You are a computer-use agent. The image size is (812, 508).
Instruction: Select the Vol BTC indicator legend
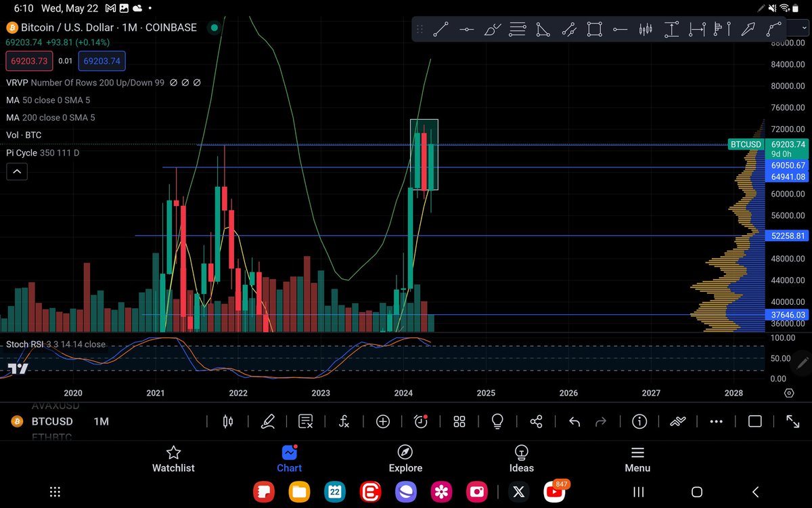[24, 135]
